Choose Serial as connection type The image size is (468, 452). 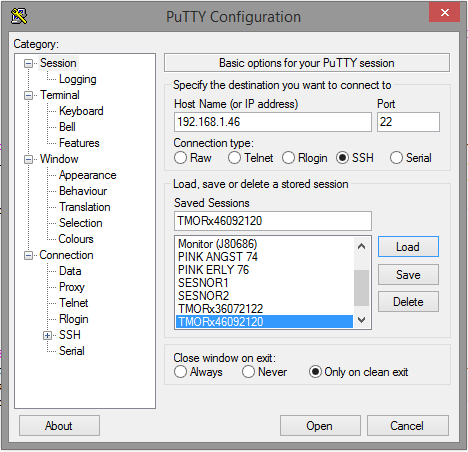(396, 158)
